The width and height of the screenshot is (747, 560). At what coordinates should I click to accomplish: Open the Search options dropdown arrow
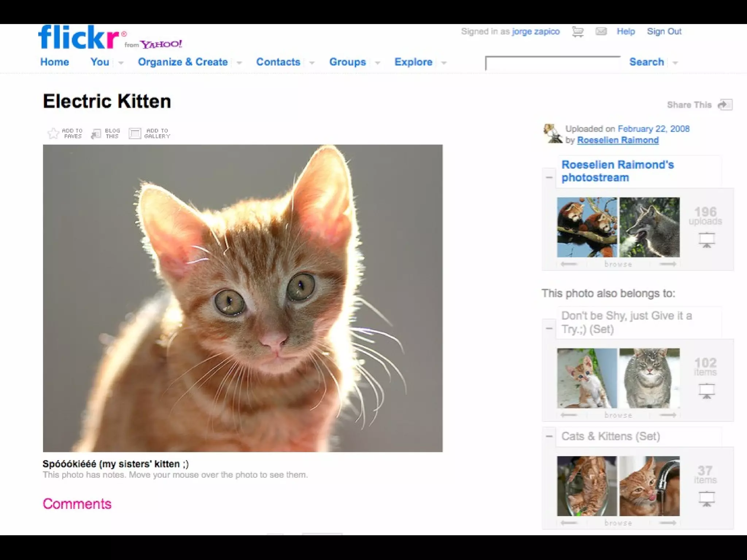675,63
